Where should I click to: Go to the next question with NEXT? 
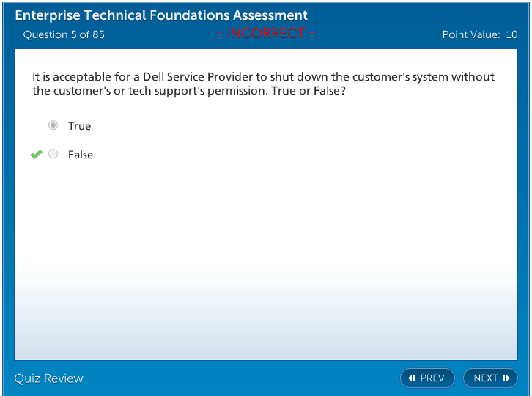click(x=490, y=378)
